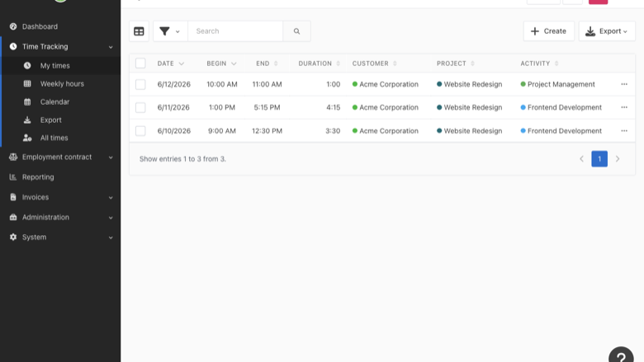This screenshot has width=644, height=362.
Task: Expand the System menu chevron
Action: pos(111,237)
